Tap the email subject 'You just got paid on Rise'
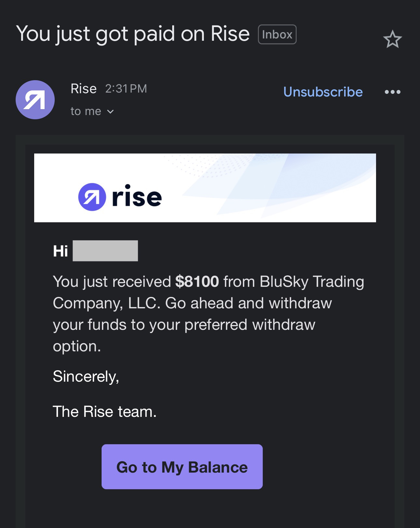Viewport: 420px width, 528px height. point(133,34)
